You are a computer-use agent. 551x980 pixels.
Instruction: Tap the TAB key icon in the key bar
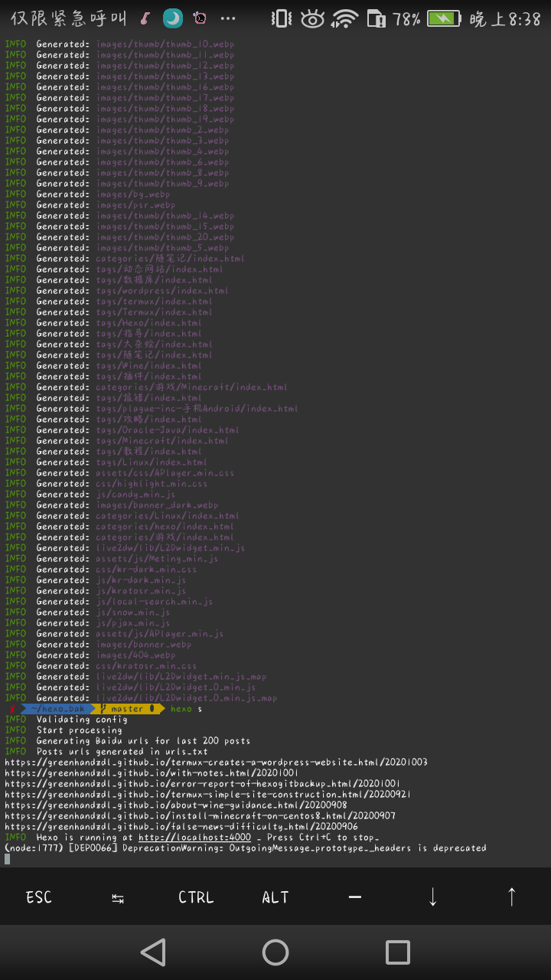pyautogui.click(x=117, y=897)
